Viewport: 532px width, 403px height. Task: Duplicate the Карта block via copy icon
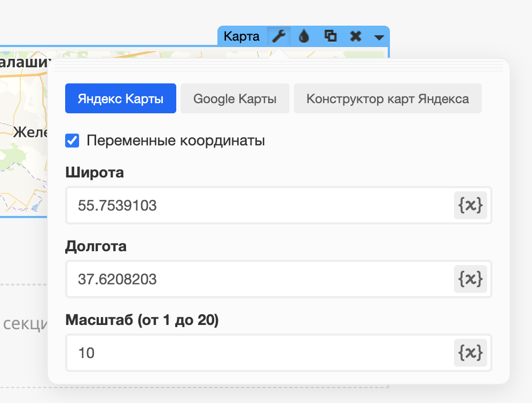[x=331, y=36]
